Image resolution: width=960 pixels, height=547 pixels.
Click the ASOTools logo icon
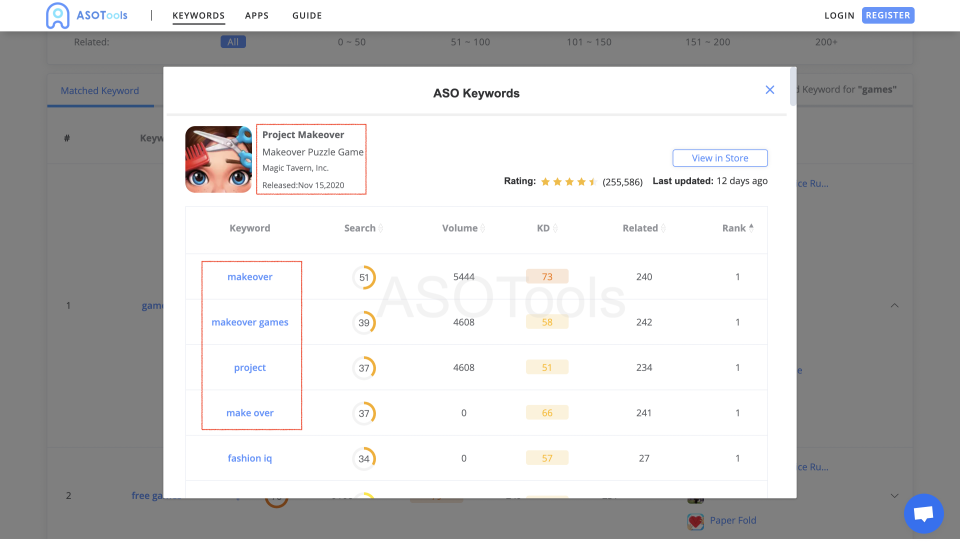(58, 15)
